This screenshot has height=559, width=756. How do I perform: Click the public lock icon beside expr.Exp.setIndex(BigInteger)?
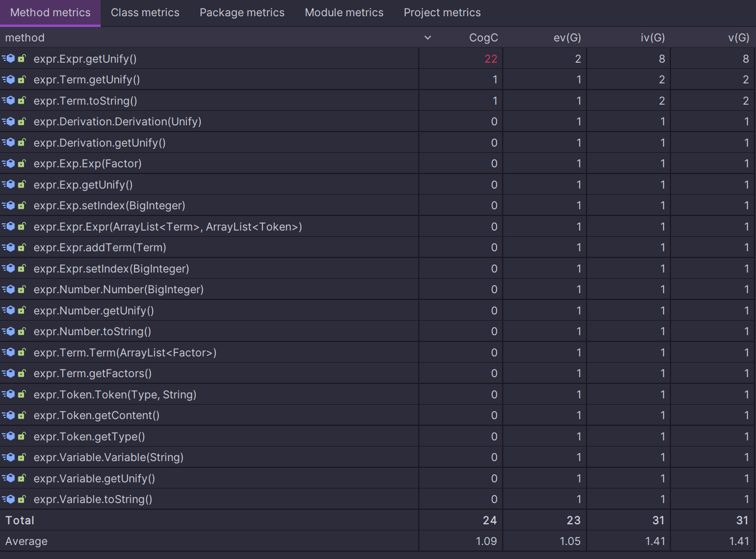22,205
